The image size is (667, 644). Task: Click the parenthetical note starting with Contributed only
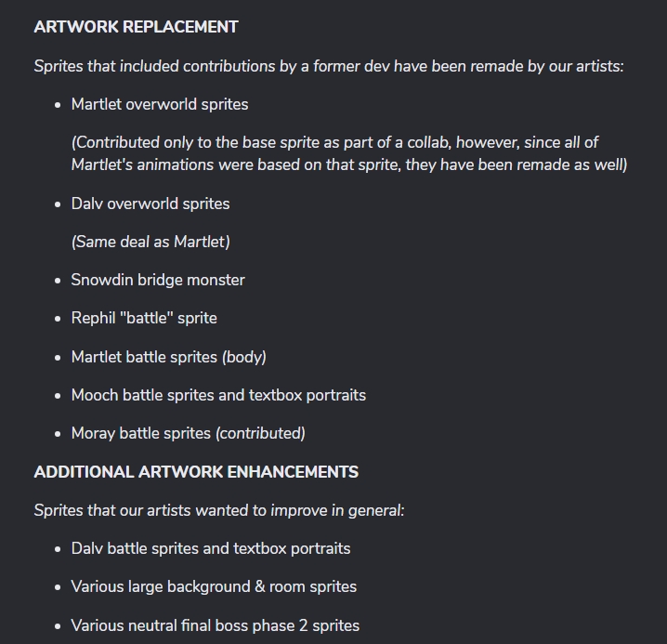pos(349,153)
